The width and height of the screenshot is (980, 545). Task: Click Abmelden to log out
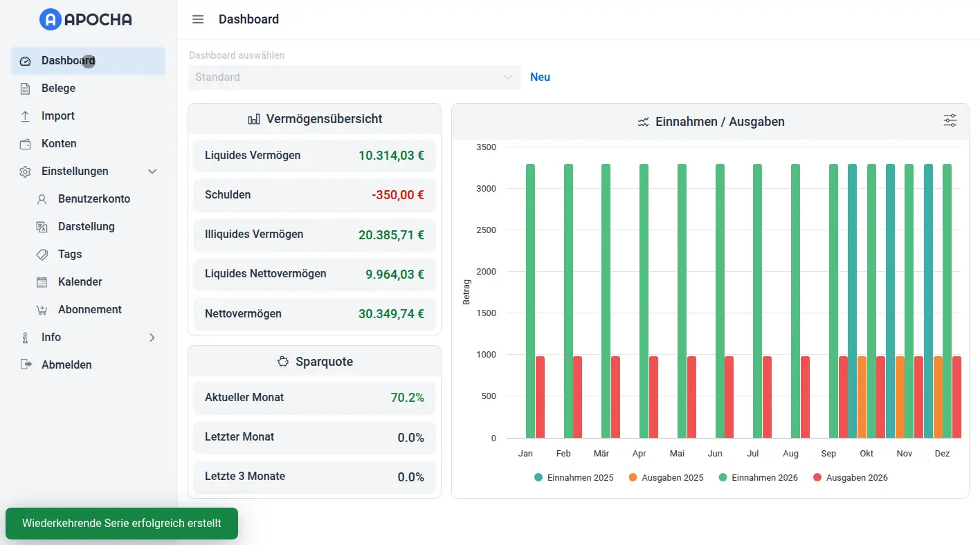tap(66, 365)
